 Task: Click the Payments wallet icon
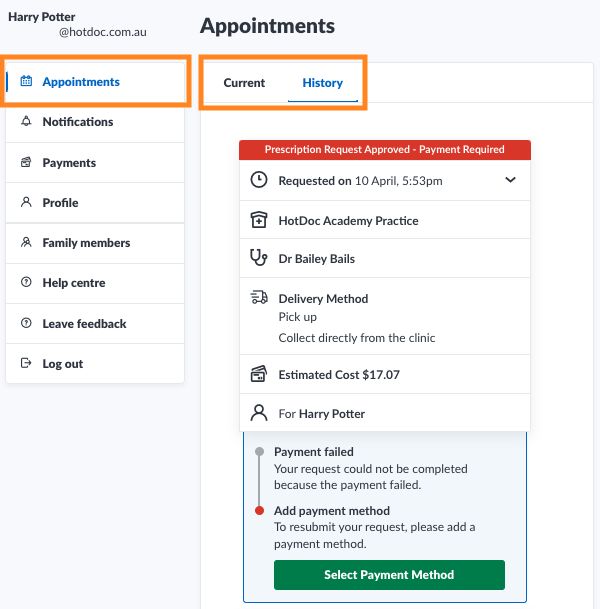click(x=26, y=162)
